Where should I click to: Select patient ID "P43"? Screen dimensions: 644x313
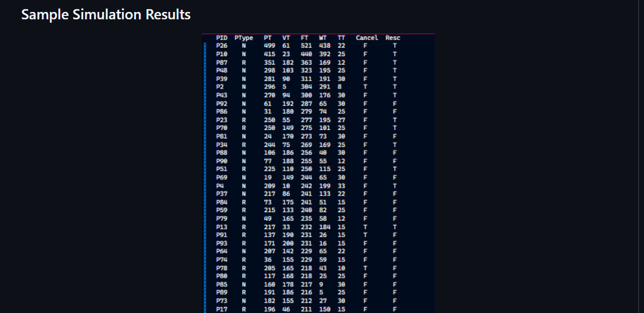pos(222,95)
